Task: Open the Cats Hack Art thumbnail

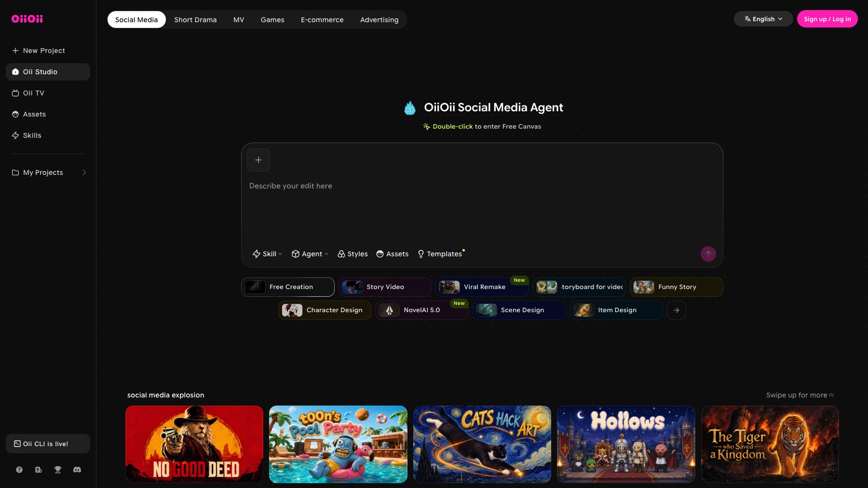Action: pyautogui.click(x=482, y=444)
